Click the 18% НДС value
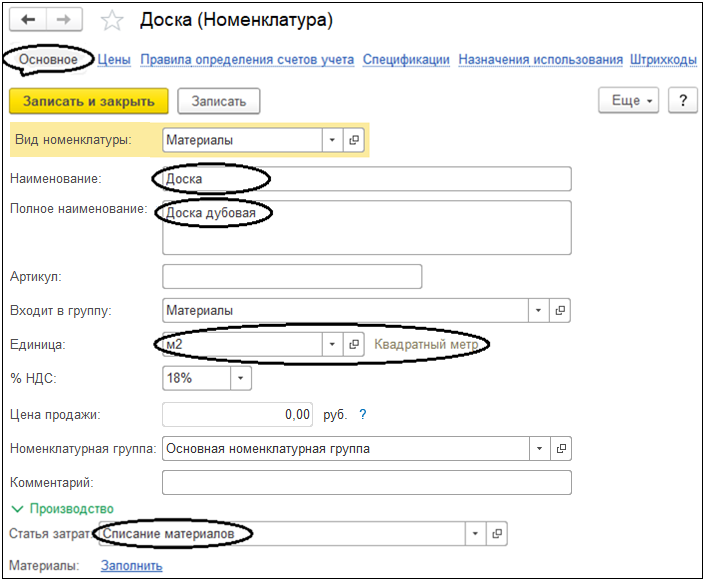705x581 pixels. pyautogui.click(x=197, y=378)
